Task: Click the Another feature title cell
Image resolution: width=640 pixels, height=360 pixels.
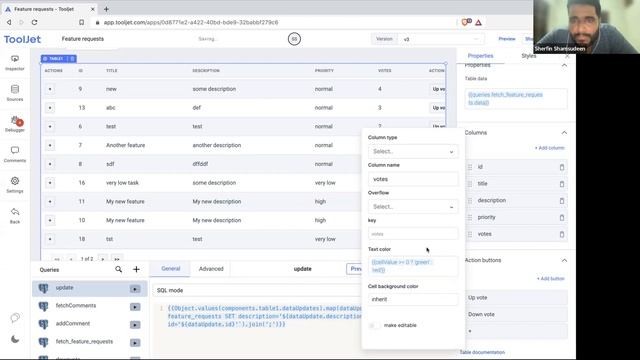Action: pyautogui.click(x=125, y=145)
